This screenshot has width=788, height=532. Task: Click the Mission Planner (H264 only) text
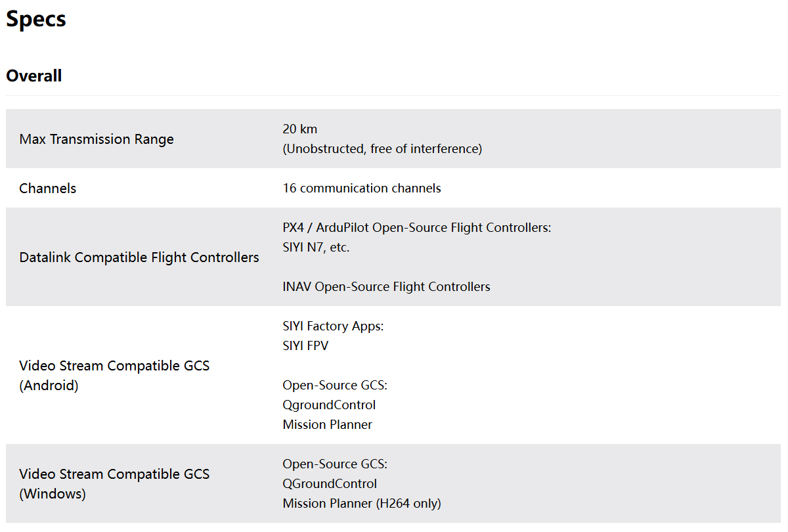362,503
